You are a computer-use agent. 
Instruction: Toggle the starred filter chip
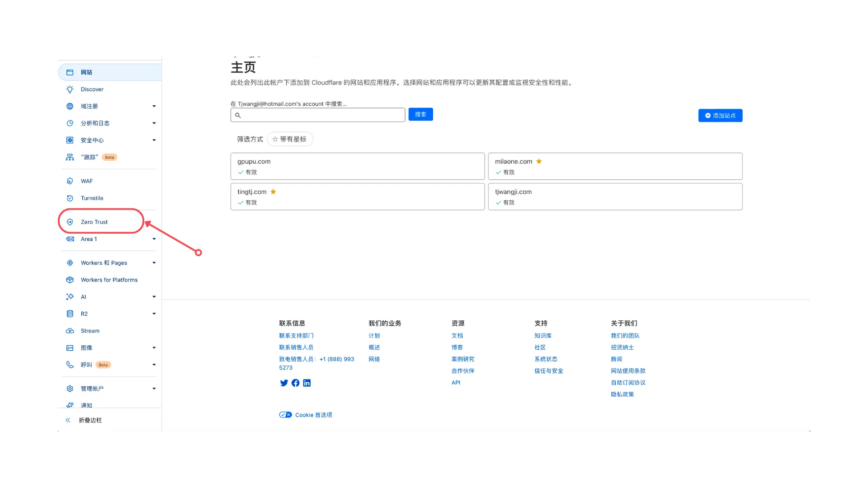coord(290,139)
